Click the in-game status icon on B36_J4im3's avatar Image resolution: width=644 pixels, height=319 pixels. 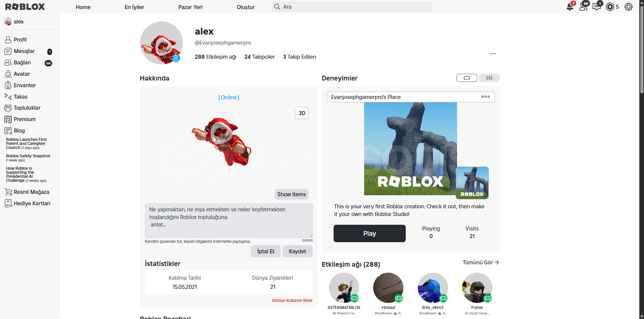pyautogui.click(x=443, y=298)
